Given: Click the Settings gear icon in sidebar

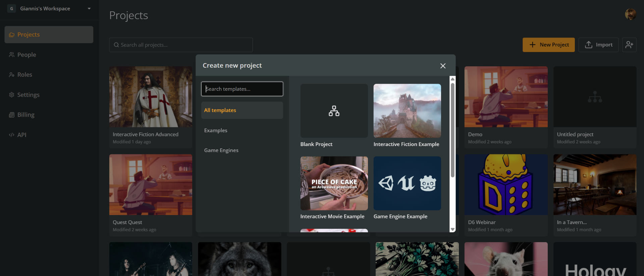Looking at the screenshot, I should [12, 95].
